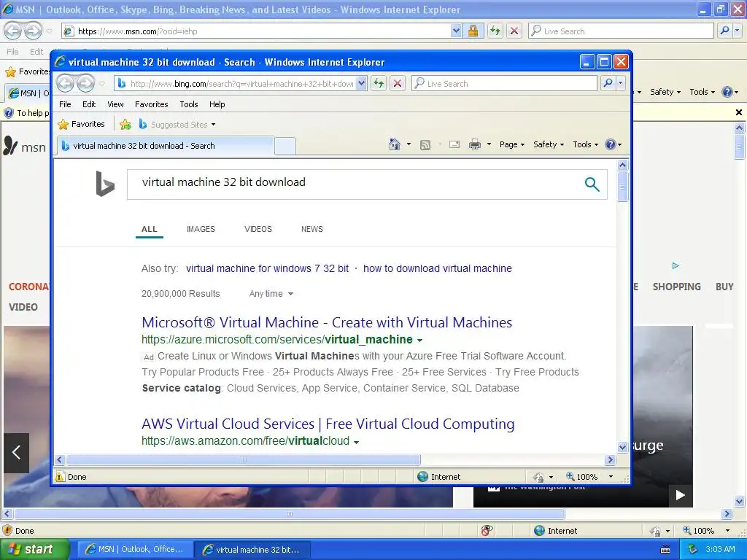747x560 pixels.
Task: Click Back arrow in MSN window
Action: click(x=13, y=31)
